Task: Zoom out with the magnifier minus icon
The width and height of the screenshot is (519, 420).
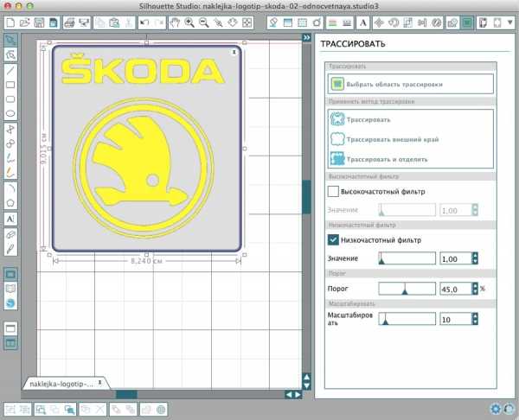Action: (203, 22)
